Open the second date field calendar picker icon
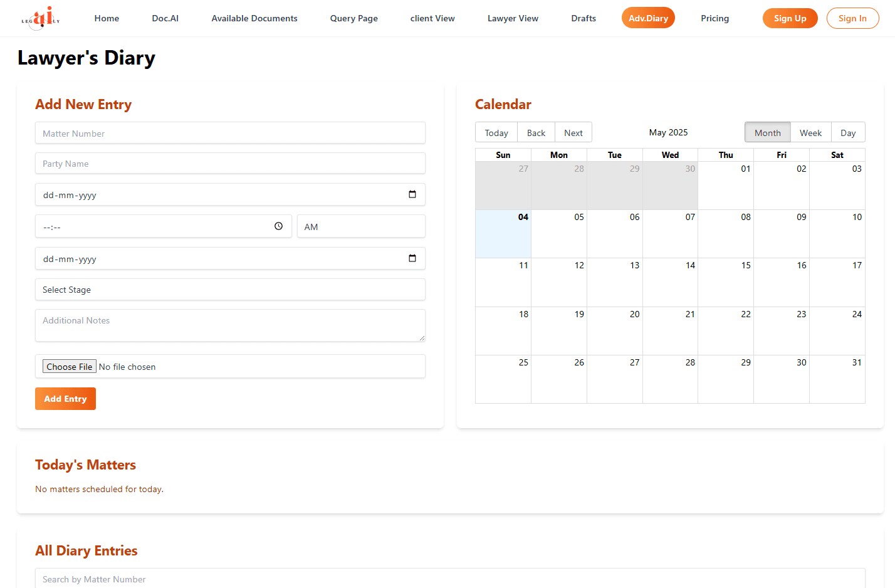The height and width of the screenshot is (588, 895). [x=412, y=258]
